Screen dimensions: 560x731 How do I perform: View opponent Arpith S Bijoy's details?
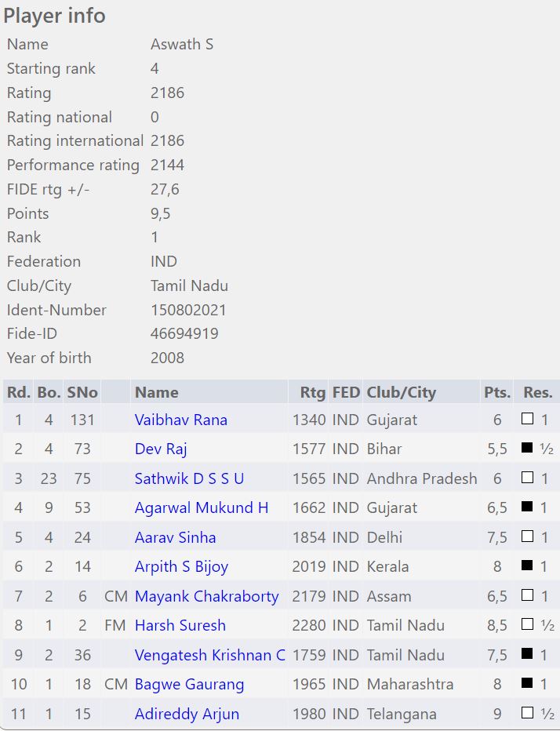click(x=181, y=566)
